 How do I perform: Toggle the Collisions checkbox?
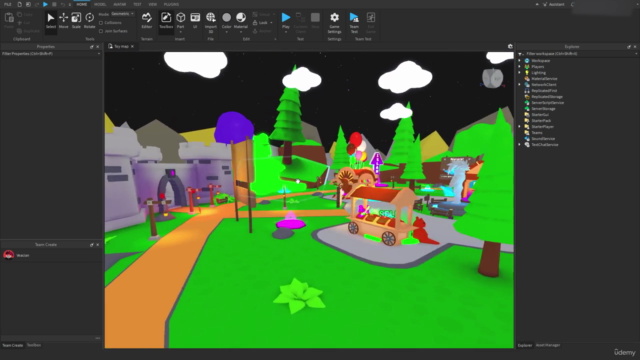pos(101,23)
